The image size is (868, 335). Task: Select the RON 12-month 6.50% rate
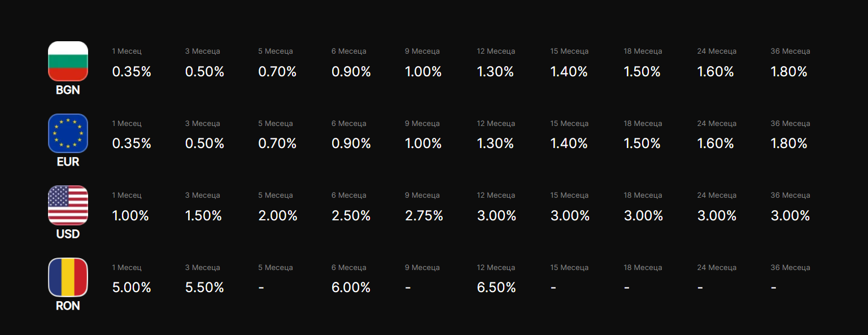point(496,288)
